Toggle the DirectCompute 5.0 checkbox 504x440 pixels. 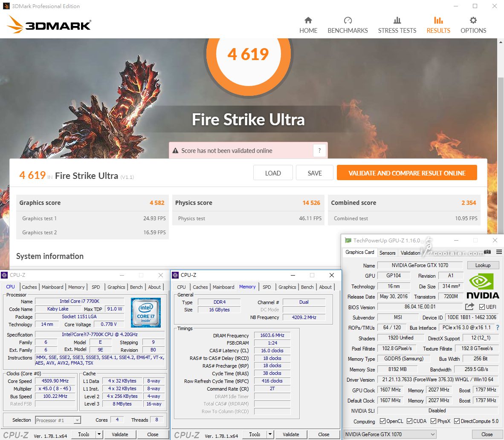tap(457, 421)
